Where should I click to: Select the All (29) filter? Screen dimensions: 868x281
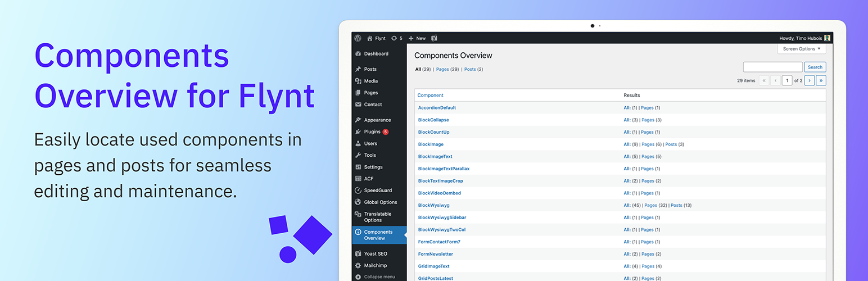click(x=423, y=69)
